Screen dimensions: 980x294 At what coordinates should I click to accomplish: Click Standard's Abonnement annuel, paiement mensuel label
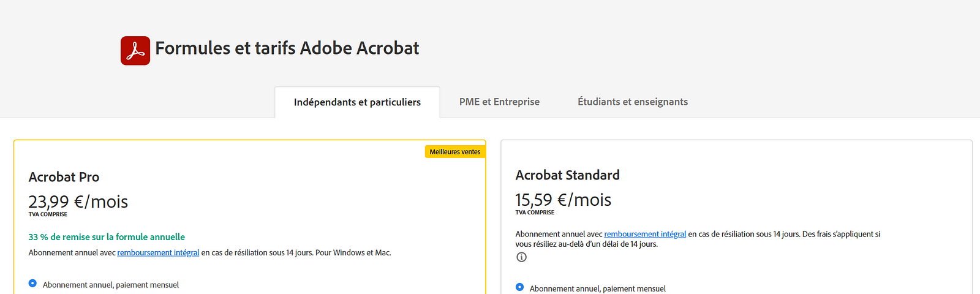tap(598, 288)
